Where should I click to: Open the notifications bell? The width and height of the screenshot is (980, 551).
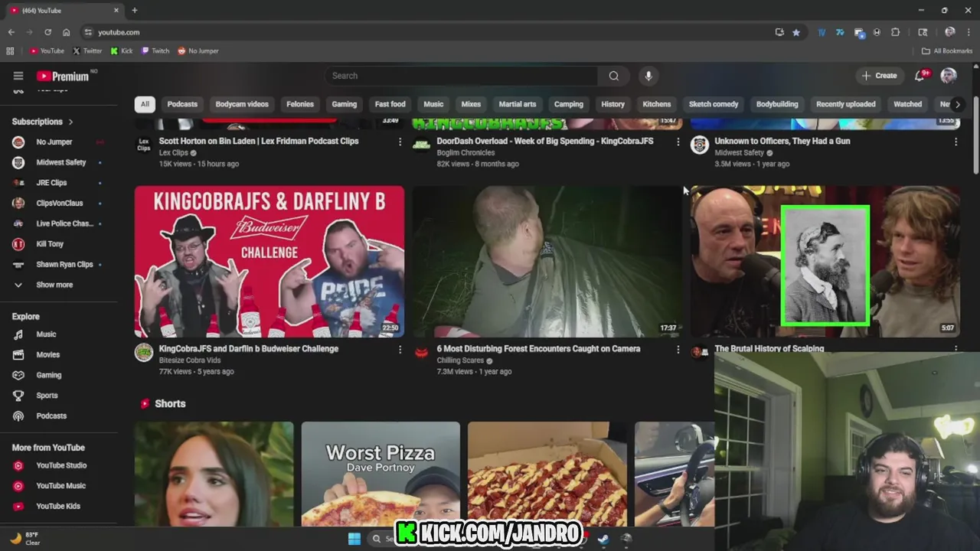[x=920, y=75]
